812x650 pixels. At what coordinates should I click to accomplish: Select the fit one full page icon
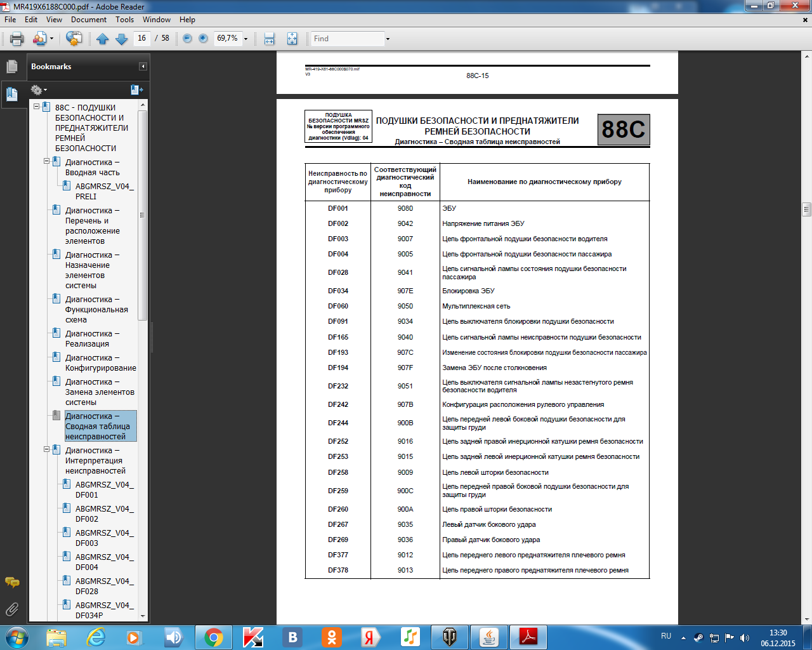tap(292, 39)
